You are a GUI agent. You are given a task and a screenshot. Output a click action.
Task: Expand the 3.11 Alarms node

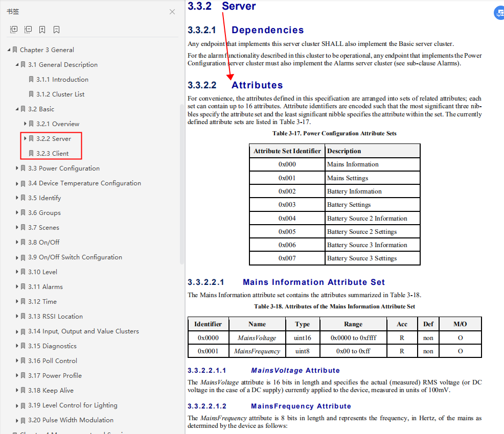click(17, 286)
